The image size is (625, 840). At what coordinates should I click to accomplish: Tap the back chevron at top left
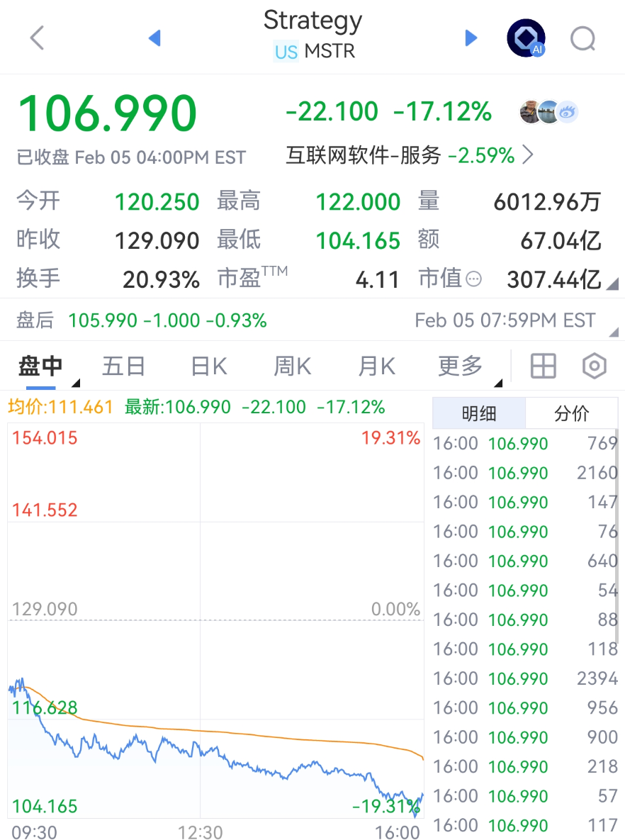[36, 38]
